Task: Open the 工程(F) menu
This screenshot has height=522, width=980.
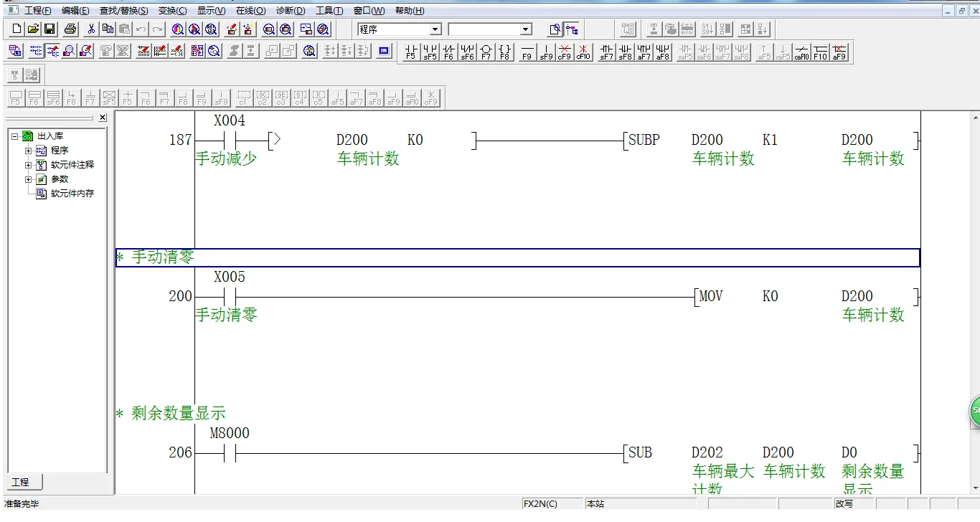Action: pyautogui.click(x=38, y=11)
